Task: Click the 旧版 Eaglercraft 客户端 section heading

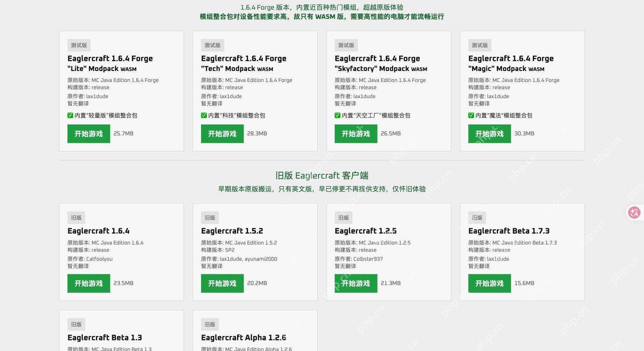Action: [322, 176]
